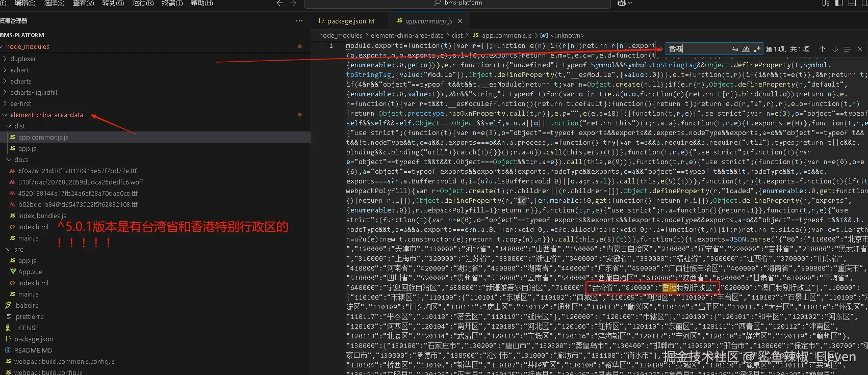Image resolution: width=868 pixels, height=375 pixels.
Task: Collapse the src folder
Action: (x=155, y=249)
